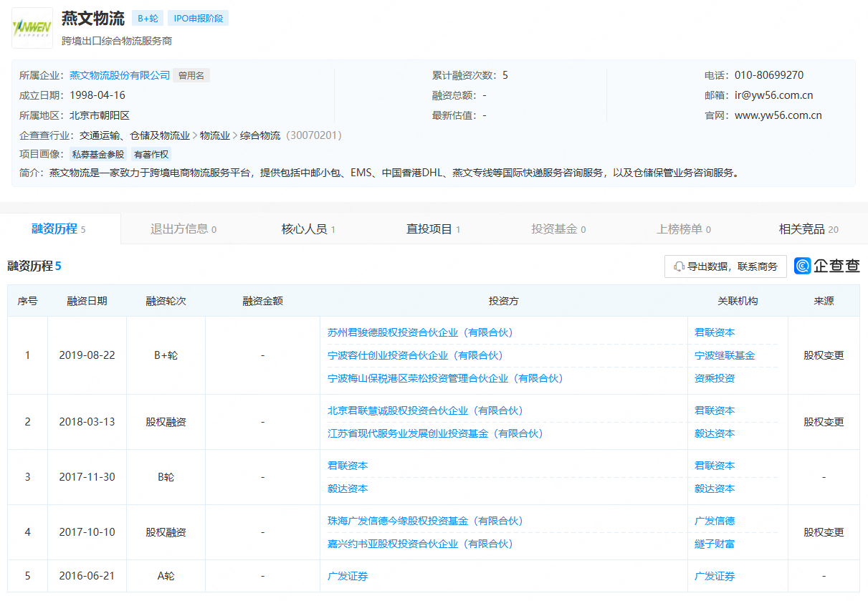Click date cell 2017-10-10
868x601 pixels.
pyautogui.click(x=87, y=532)
